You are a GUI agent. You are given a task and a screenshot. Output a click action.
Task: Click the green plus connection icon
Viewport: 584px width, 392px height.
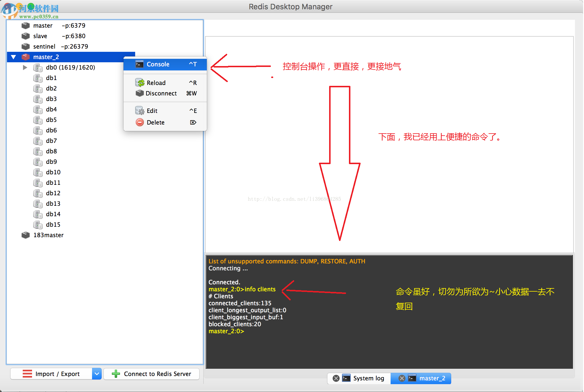click(x=116, y=374)
